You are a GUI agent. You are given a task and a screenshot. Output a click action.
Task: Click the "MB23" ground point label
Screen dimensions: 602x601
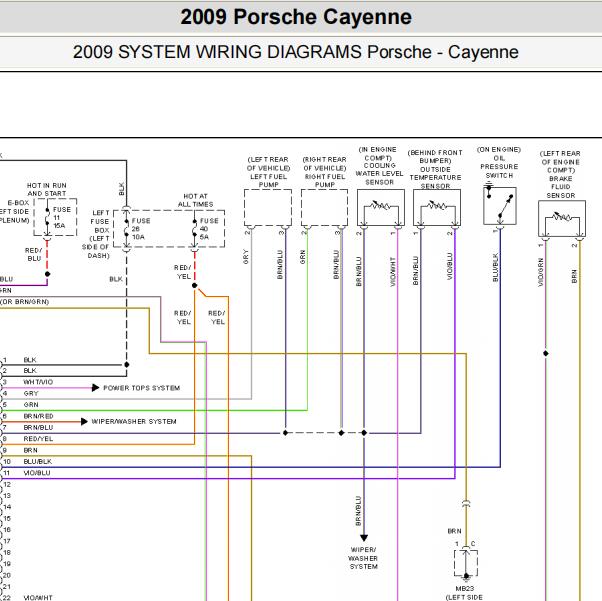click(x=465, y=588)
